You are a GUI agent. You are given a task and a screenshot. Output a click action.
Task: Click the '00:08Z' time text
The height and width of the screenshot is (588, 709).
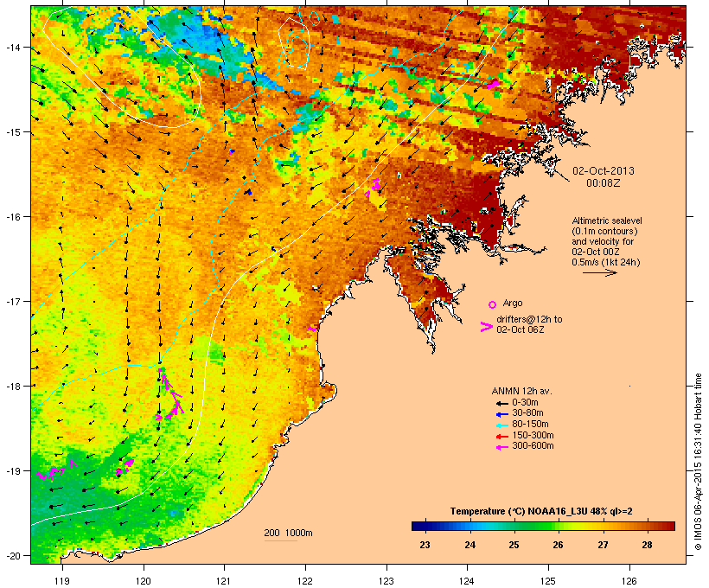pyautogui.click(x=604, y=183)
